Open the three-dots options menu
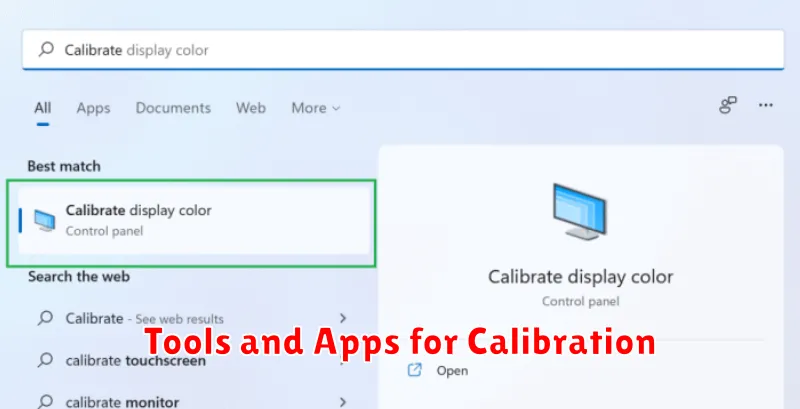Viewport: 800px width, 409px height. 766,105
